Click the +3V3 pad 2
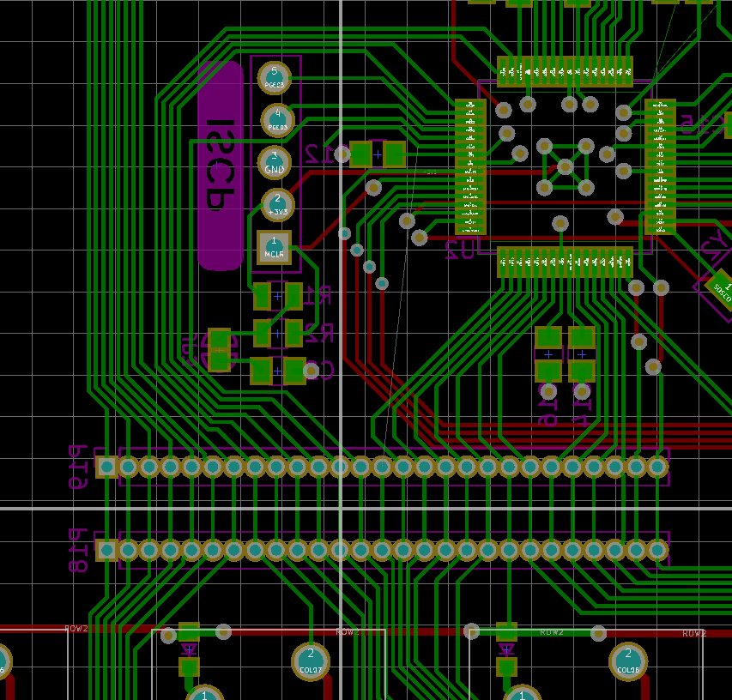 point(277,204)
